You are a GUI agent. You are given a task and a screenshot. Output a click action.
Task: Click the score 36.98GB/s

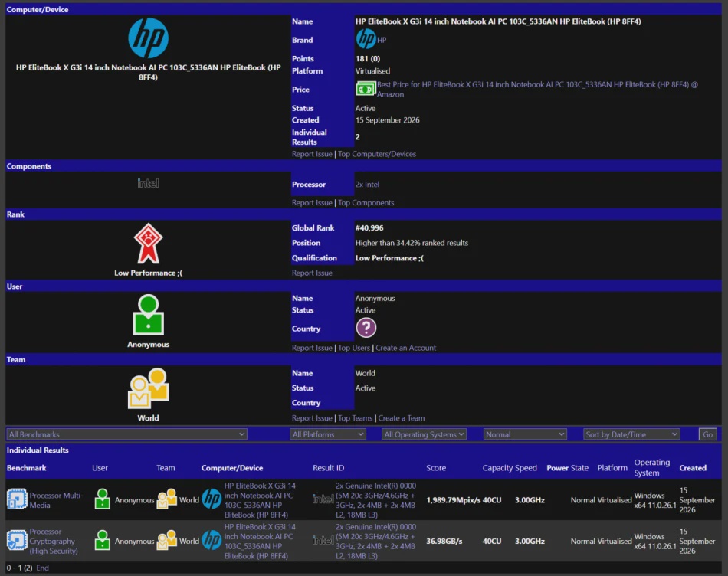click(444, 541)
